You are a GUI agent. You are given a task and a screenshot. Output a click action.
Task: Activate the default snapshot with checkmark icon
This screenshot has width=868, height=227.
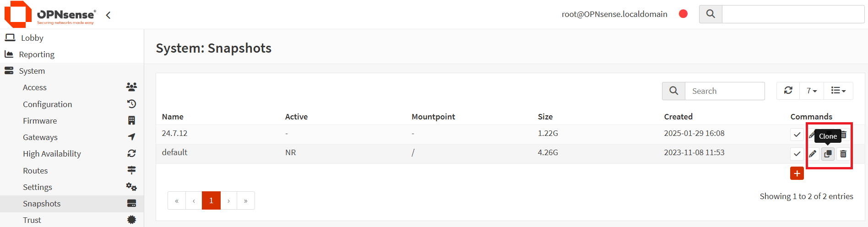tap(797, 154)
